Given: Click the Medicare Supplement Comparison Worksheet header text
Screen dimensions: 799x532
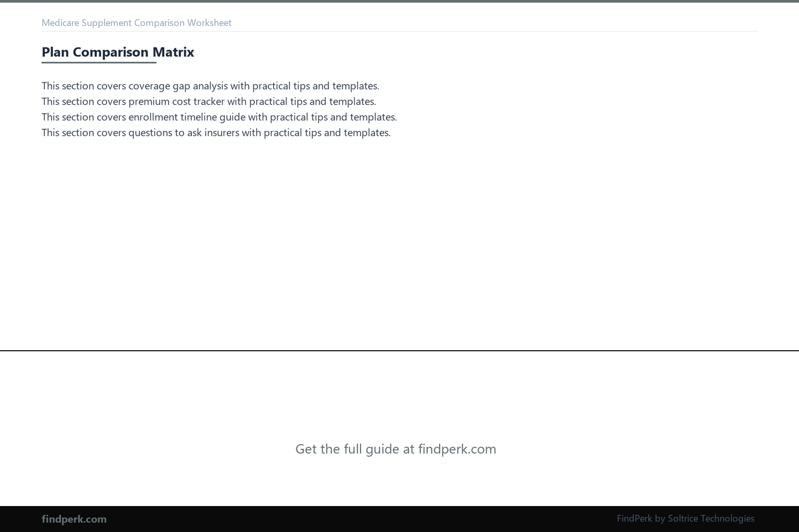Looking at the screenshot, I should point(137,23).
